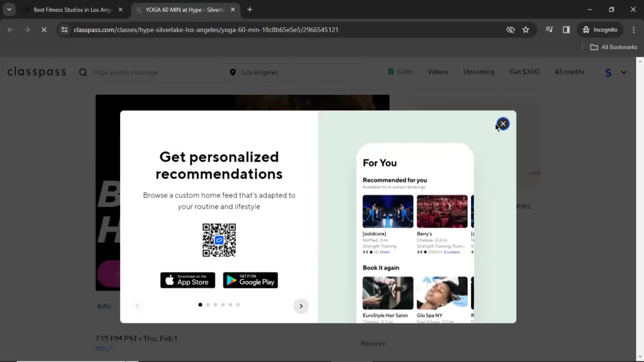View site information icon
Viewport: 644px width, 362px height.
pyautogui.click(x=64, y=30)
